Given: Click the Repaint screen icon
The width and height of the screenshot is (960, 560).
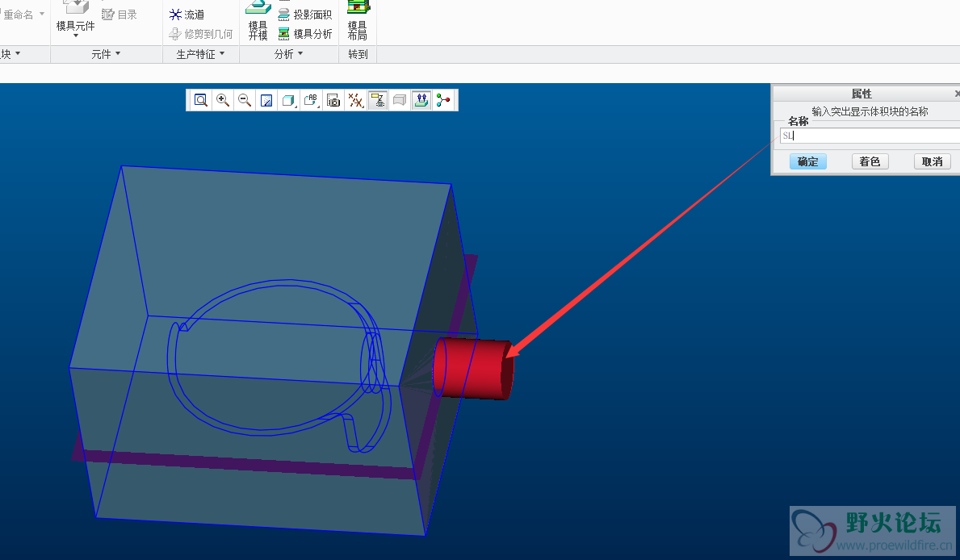Looking at the screenshot, I should tap(266, 100).
